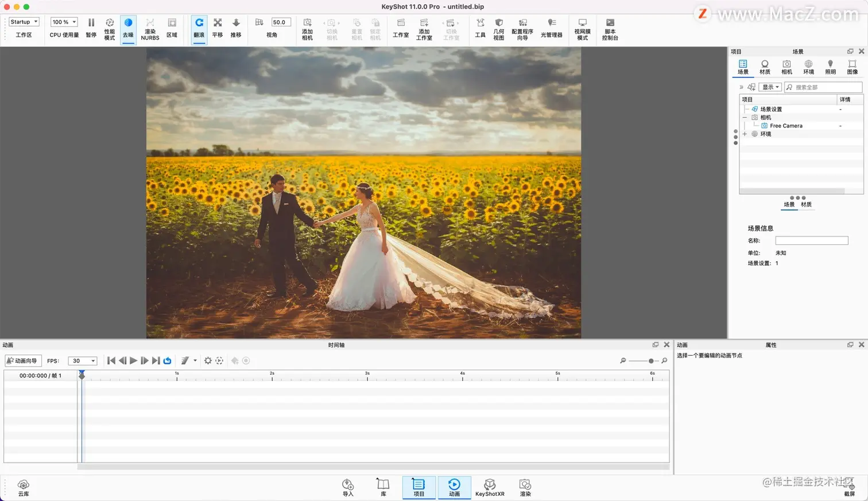Step back one frame

122,361
